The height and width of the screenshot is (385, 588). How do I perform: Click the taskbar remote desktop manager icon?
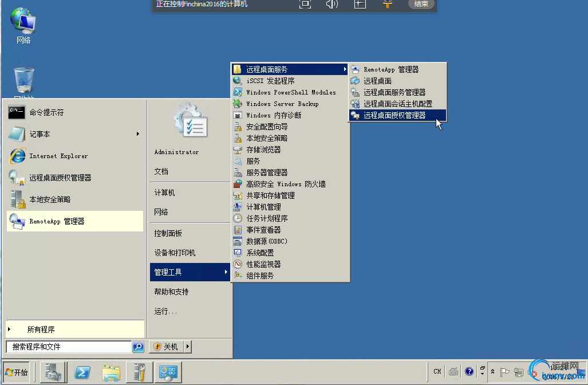(168, 372)
